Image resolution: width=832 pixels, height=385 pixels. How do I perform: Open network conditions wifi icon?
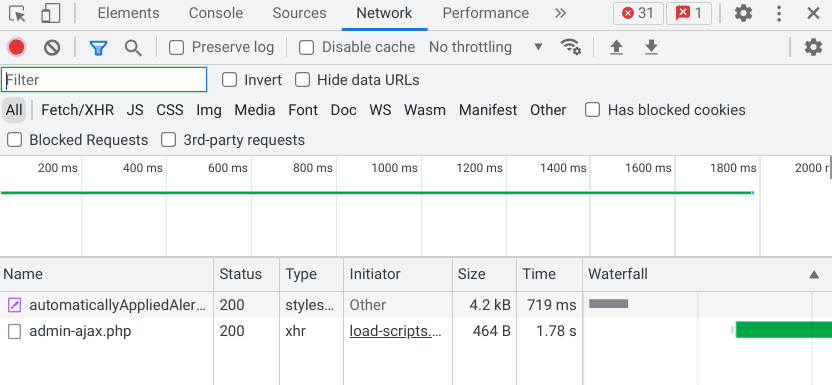pos(571,47)
